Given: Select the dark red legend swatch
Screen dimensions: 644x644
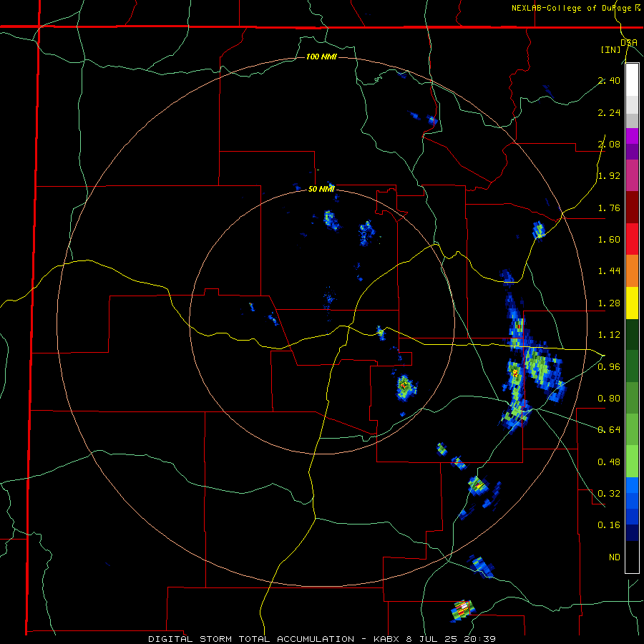Looking at the screenshot, I should coord(632,208).
